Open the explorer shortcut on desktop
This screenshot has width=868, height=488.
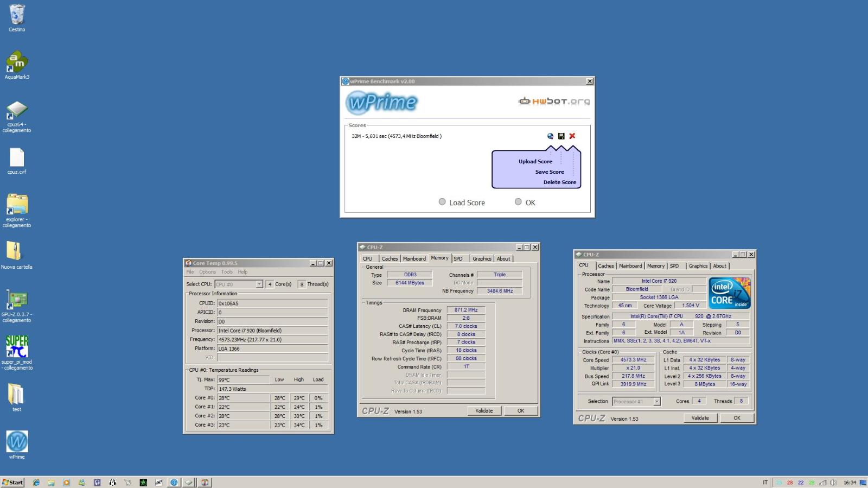tap(17, 210)
